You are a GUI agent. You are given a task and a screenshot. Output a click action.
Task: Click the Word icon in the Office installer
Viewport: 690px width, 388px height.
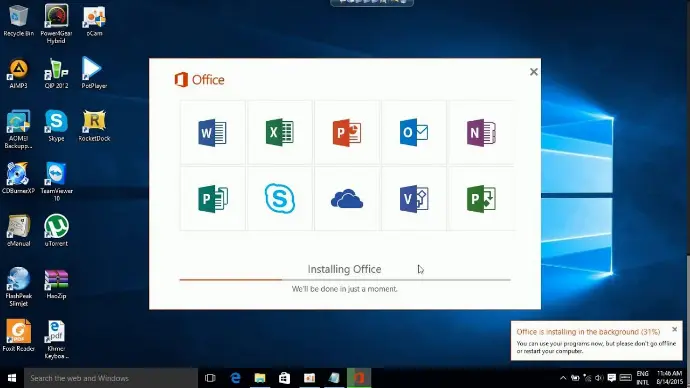point(213,132)
